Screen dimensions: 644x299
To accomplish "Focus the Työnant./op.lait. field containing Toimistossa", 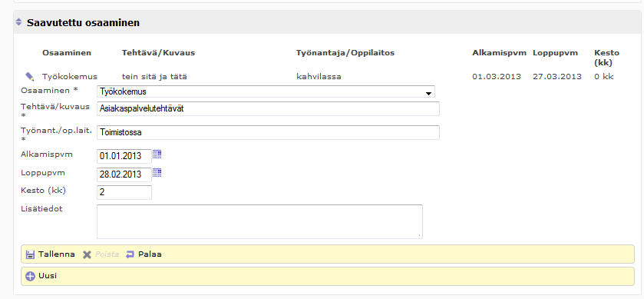I will (x=268, y=133).
